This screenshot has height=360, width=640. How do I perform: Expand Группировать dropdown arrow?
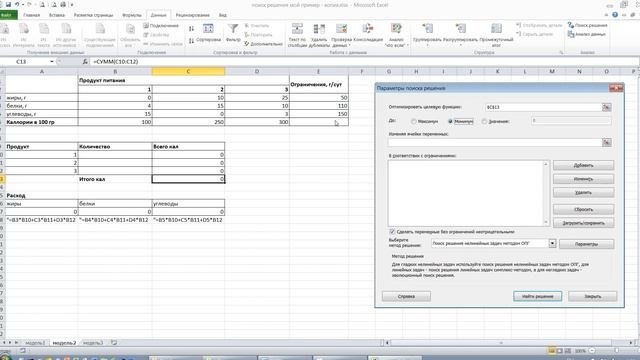pyautogui.click(x=427, y=45)
